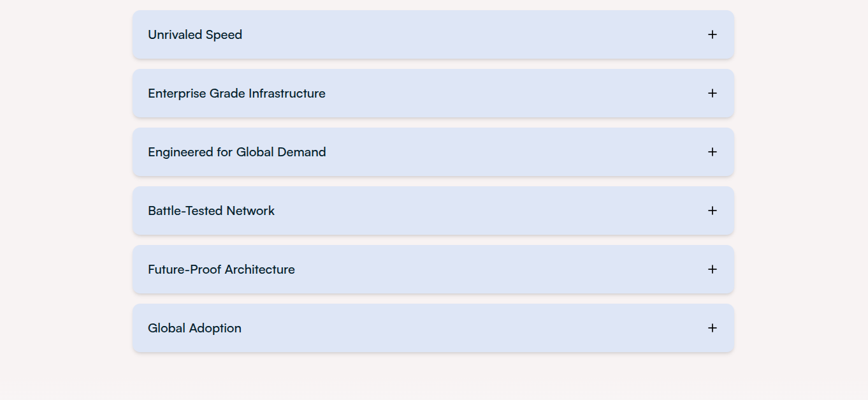868x400 pixels.
Task: Click the plus icon beside Enterprise Grade Infrastructure
Action: (712, 93)
